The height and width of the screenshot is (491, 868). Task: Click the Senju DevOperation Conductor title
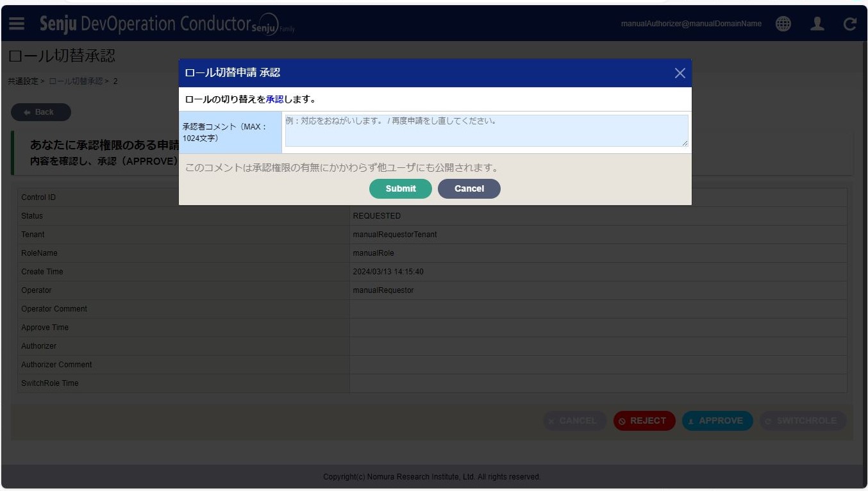pyautogui.click(x=145, y=24)
